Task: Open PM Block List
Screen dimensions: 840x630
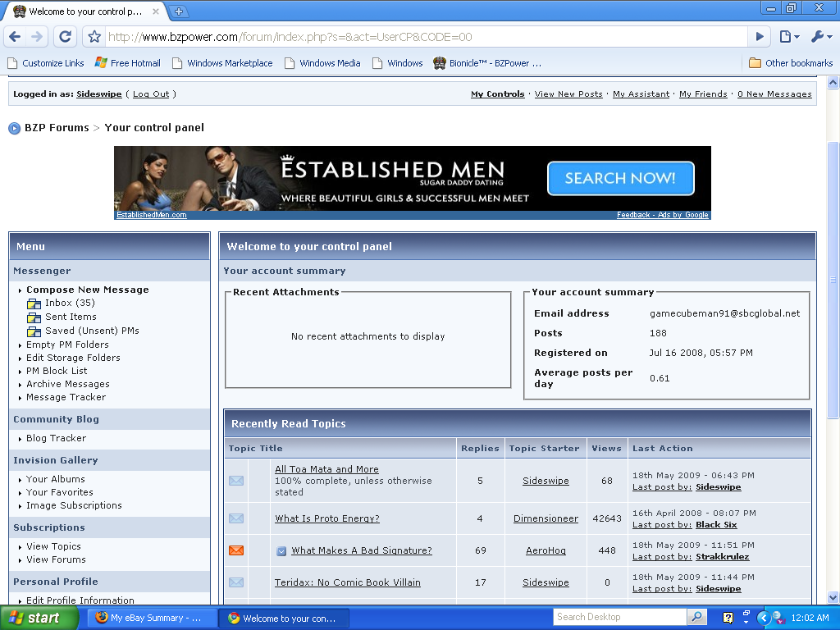Action: point(57,371)
